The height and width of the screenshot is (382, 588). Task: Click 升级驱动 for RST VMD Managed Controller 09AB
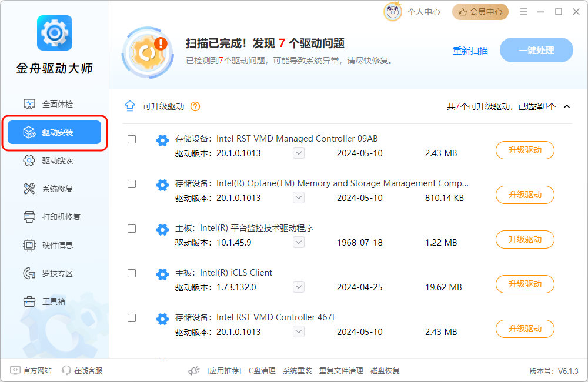524,150
